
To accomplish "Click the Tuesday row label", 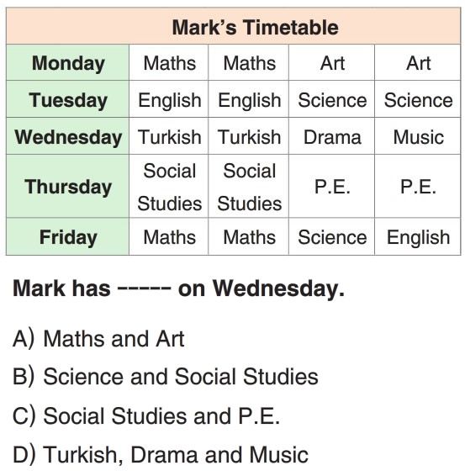I will tap(67, 99).
